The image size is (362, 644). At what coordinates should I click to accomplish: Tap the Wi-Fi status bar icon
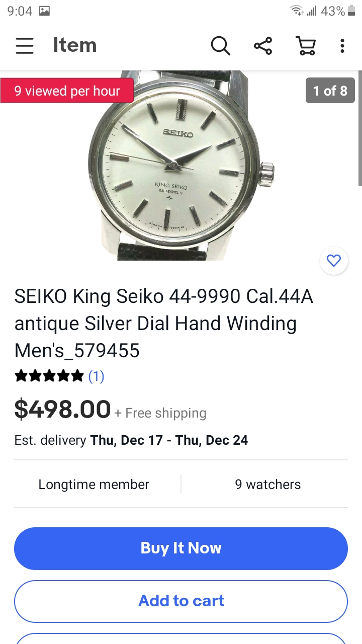(x=297, y=11)
